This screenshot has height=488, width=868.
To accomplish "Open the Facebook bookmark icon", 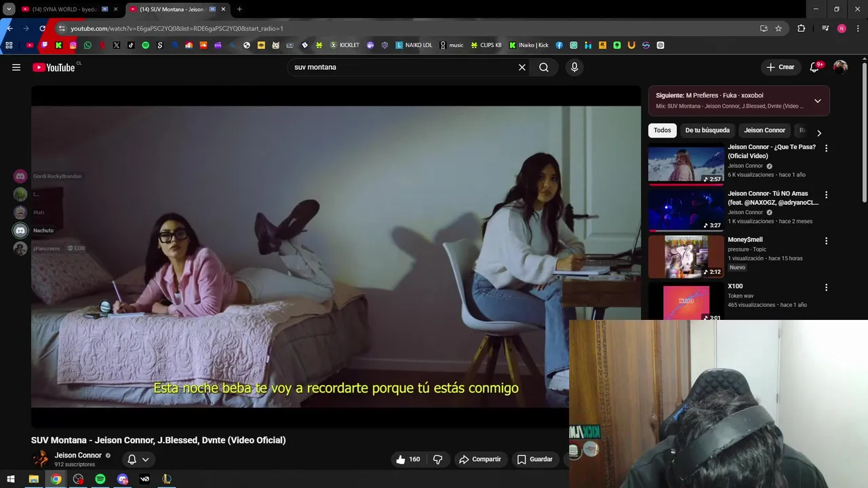I will (559, 45).
